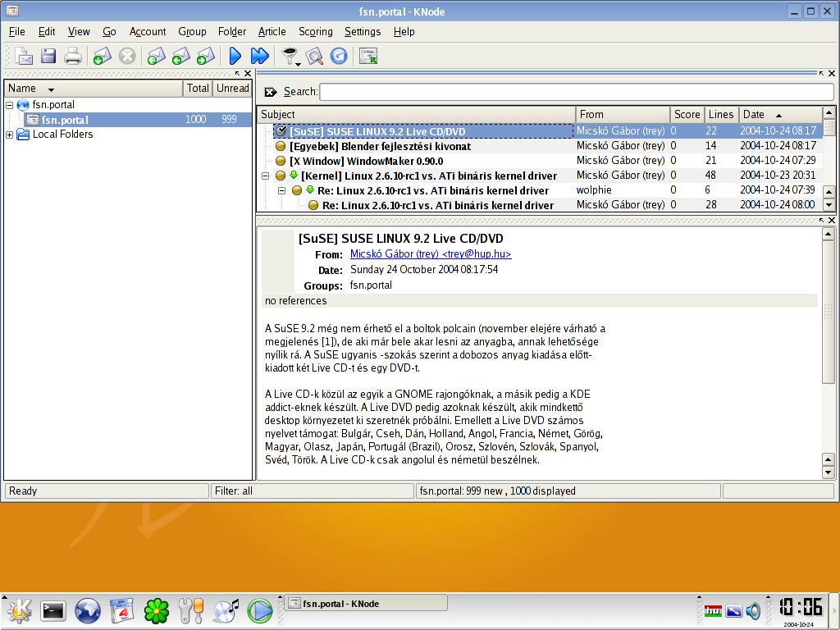This screenshot has height=630, width=840.
Task: Collapse the fsn.portal account tree node
Action: pyautogui.click(x=9, y=105)
